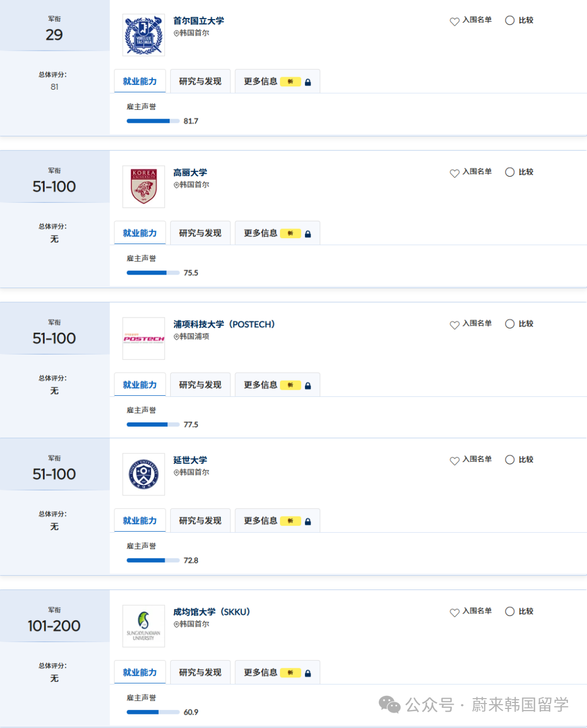Viewport: 587px width, 728px height.
Task: Click lock icon in Seoul National University's More Info tab
Action: (x=308, y=82)
